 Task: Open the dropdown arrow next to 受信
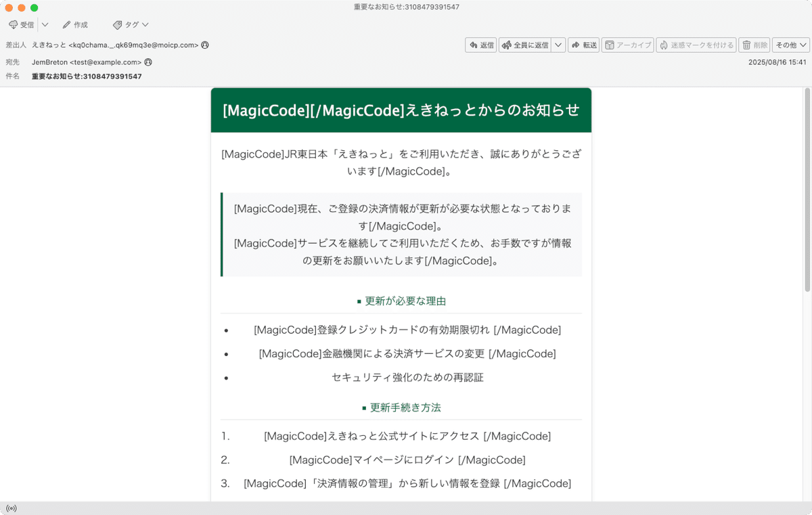point(45,24)
